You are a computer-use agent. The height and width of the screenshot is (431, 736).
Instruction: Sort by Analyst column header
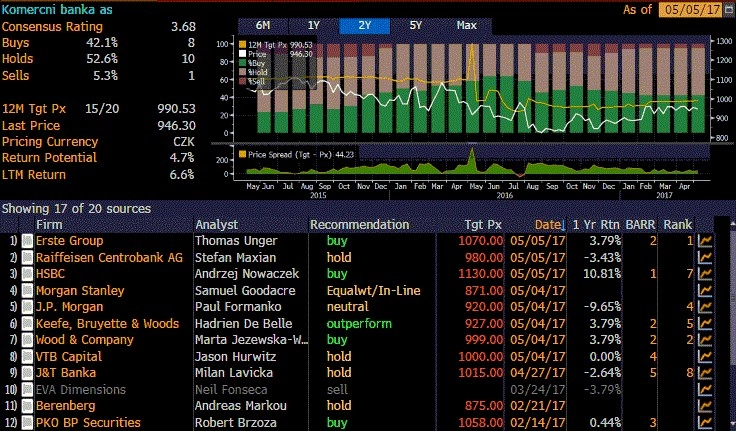[216, 225]
